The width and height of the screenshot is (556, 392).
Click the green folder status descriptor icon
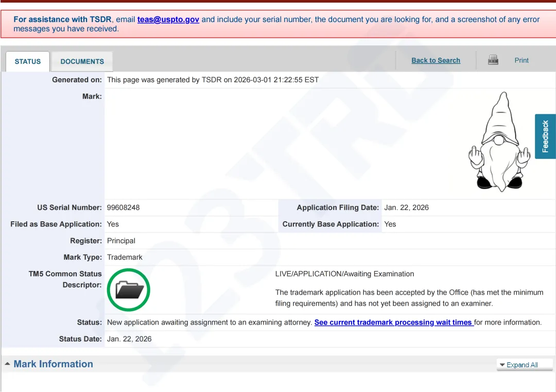pyautogui.click(x=128, y=290)
